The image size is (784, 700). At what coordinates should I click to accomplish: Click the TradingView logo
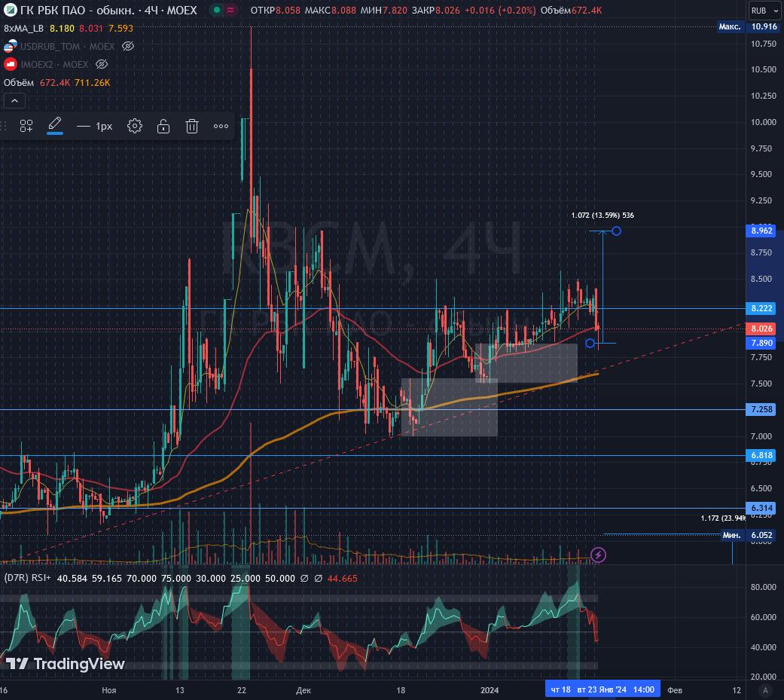(65, 664)
